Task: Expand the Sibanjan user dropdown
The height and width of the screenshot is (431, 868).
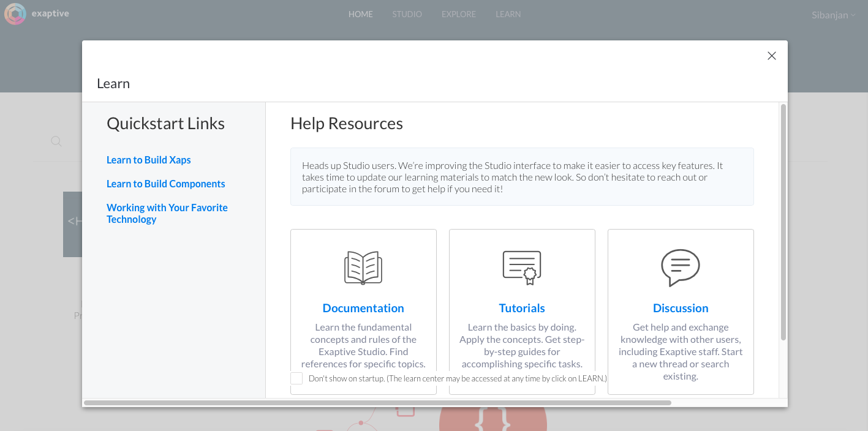Action: click(x=833, y=15)
